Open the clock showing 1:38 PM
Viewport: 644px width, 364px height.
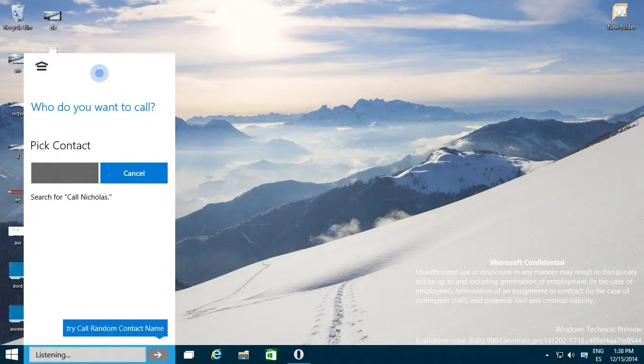pyautogui.click(x=624, y=355)
